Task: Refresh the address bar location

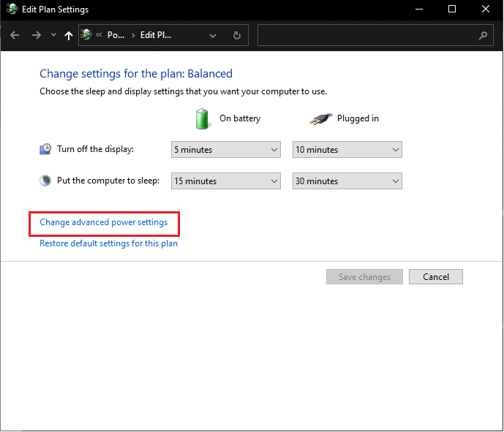Action: pyautogui.click(x=236, y=35)
